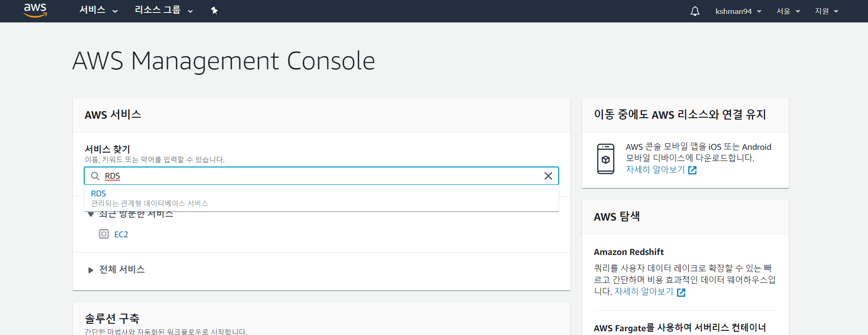Click the AWS Fargate heading text
Viewport: 868px width, 335px height.
click(x=680, y=328)
